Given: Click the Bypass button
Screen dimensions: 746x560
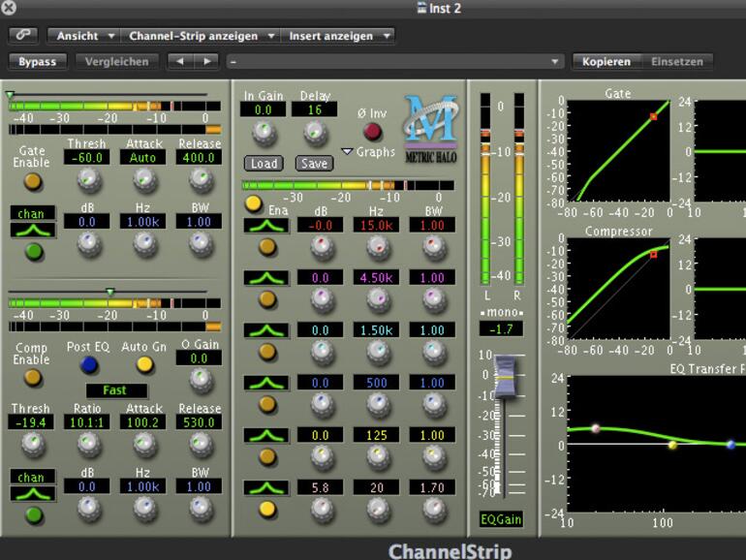Looking at the screenshot, I should (x=38, y=61).
